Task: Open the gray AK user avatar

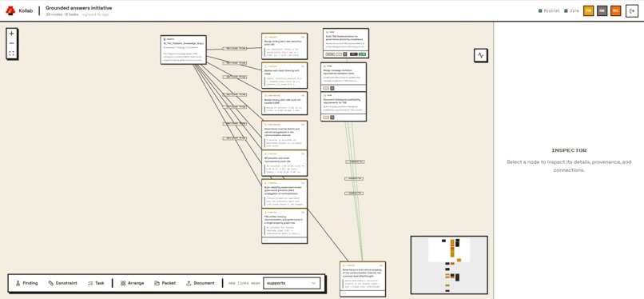Action: pos(602,10)
